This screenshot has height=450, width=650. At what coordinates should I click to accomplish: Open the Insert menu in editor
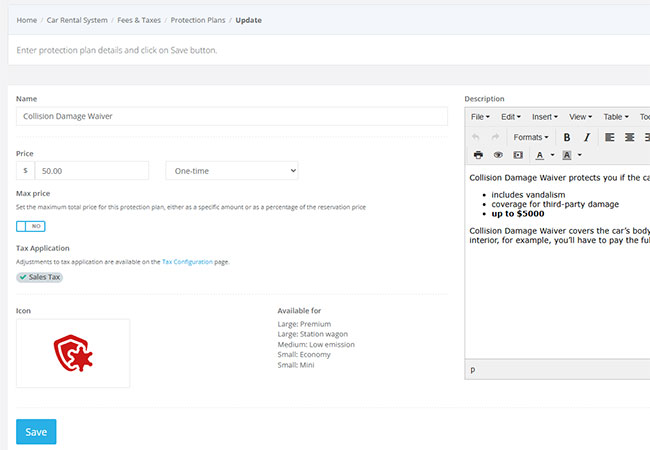[x=545, y=117]
